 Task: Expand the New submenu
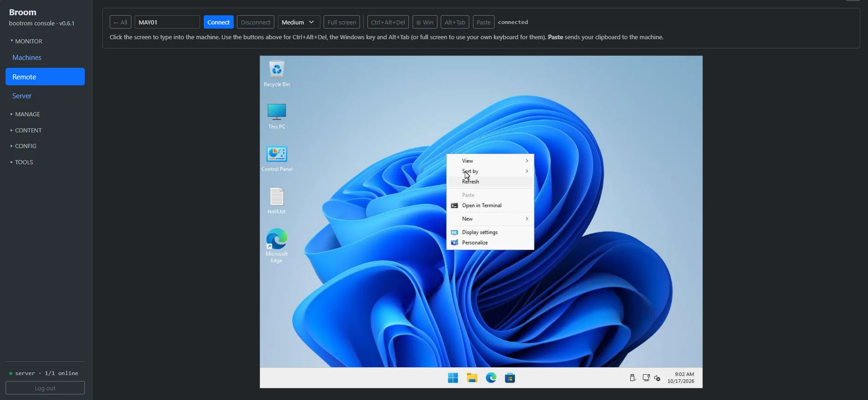(490, 219)
